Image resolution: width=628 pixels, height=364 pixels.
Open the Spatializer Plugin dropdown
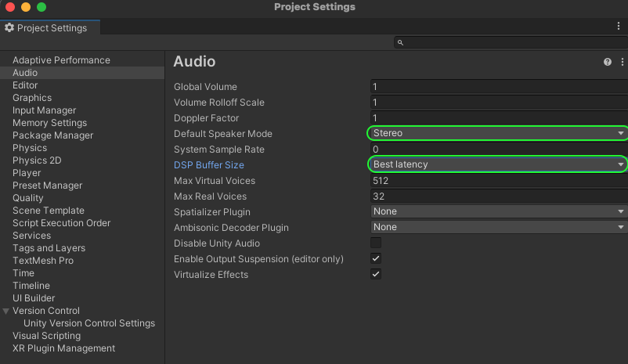(499, 211)
